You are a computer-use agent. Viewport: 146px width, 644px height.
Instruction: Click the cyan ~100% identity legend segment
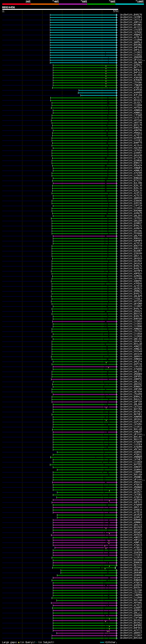(x=130, y=4)
